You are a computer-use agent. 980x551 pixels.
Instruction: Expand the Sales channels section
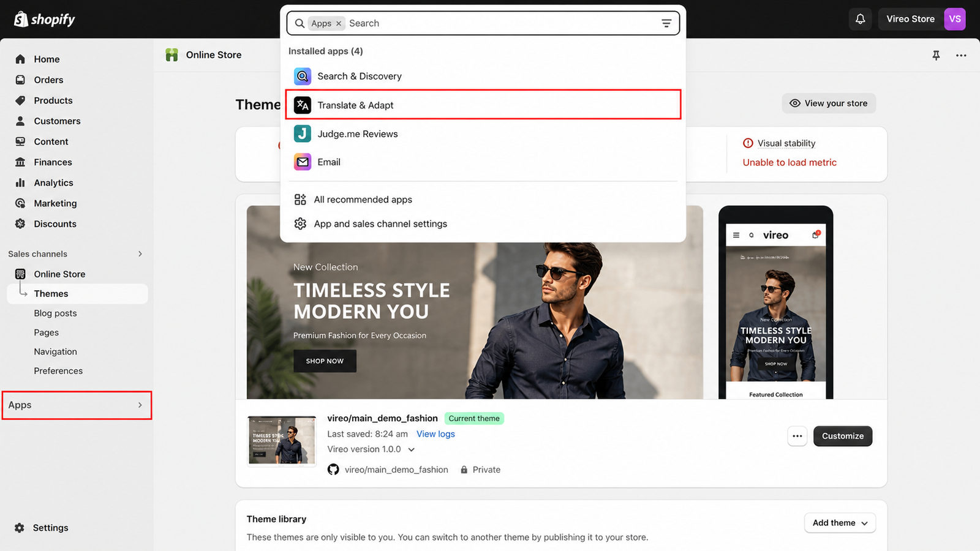pos(140,254)
